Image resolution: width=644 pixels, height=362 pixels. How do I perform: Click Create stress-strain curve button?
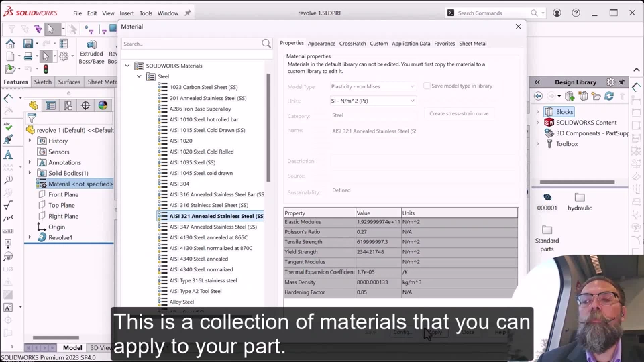click(459, 113)
